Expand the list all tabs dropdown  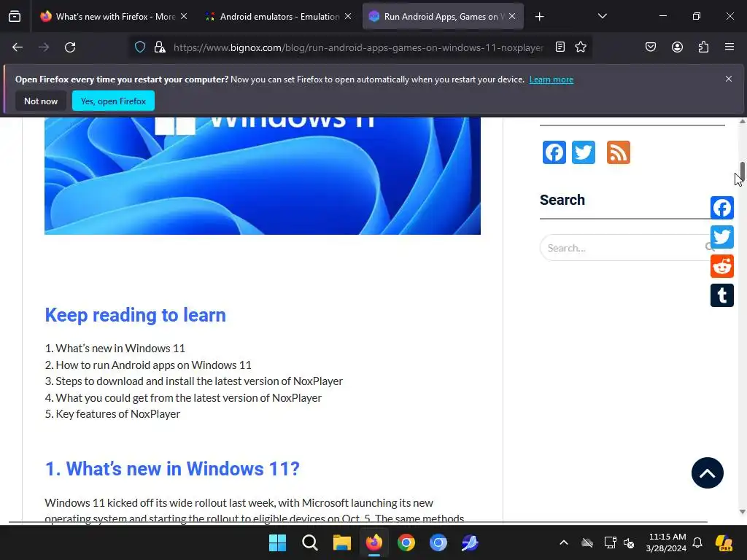tap(602, 16)
